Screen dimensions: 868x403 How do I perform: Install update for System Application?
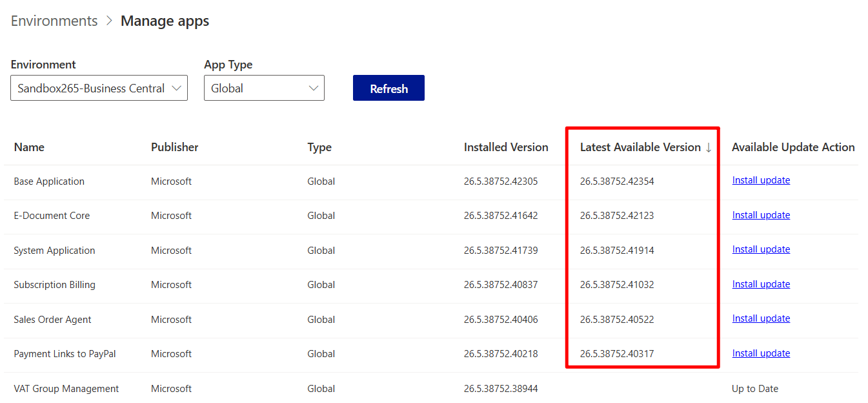[x=761, y=249]
